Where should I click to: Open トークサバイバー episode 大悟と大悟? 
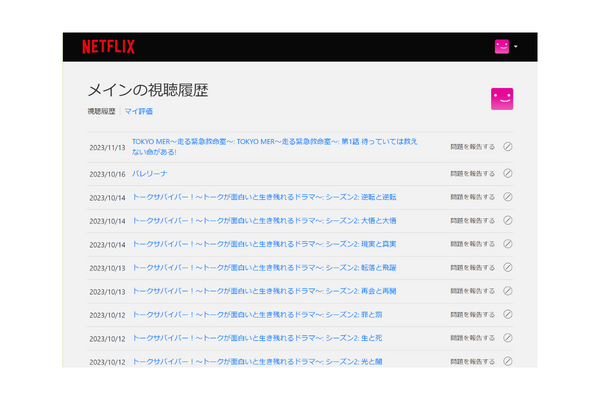point(264,221)
